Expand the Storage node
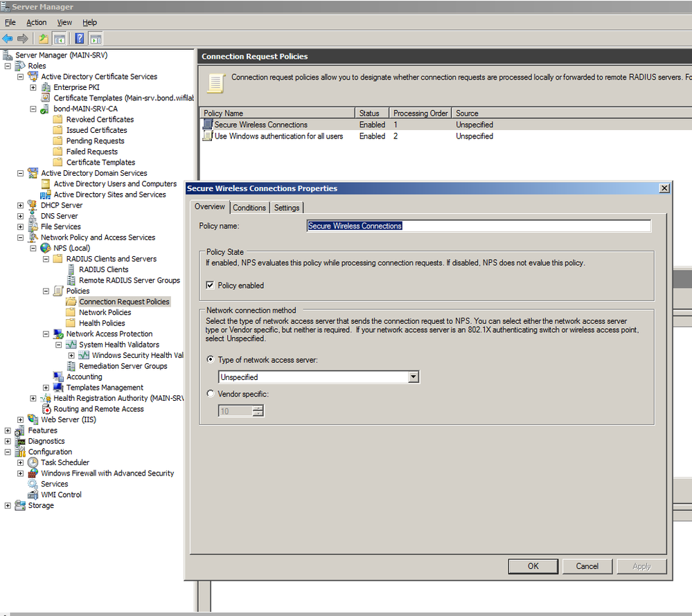This screenshot has width=692, height=616. point(8,505)
